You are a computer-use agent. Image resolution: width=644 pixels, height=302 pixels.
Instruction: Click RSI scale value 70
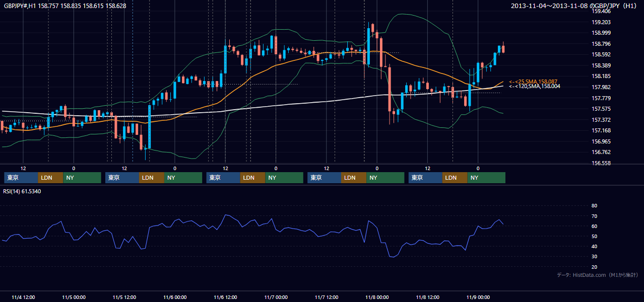(594, 216)
